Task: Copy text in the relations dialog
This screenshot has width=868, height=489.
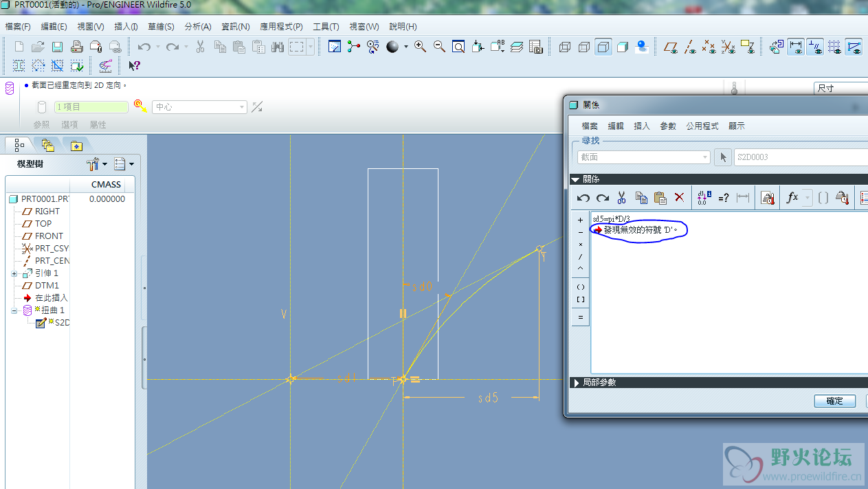Action: point(641,198)
